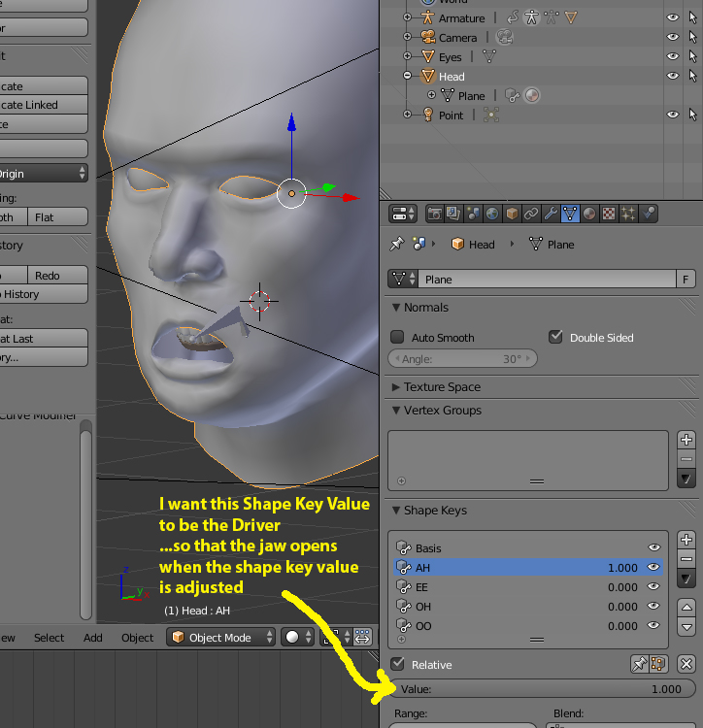
Task: Open the Scene properties tab
Action: (x=473, y=214)
